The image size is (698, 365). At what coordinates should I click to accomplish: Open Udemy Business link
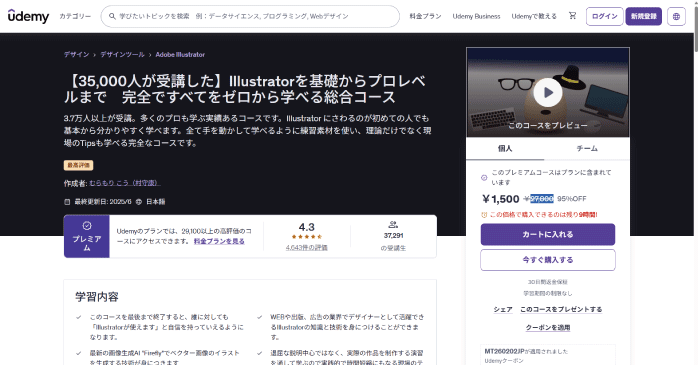[476, 16]
